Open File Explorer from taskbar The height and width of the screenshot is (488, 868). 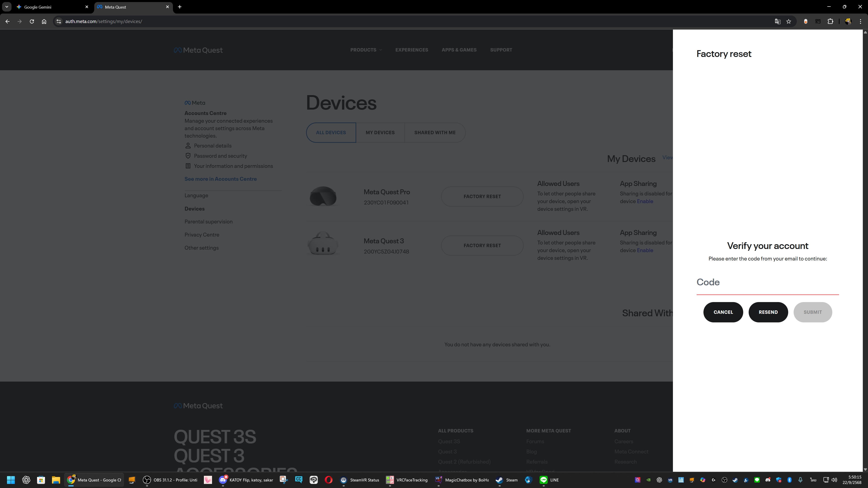56,480
